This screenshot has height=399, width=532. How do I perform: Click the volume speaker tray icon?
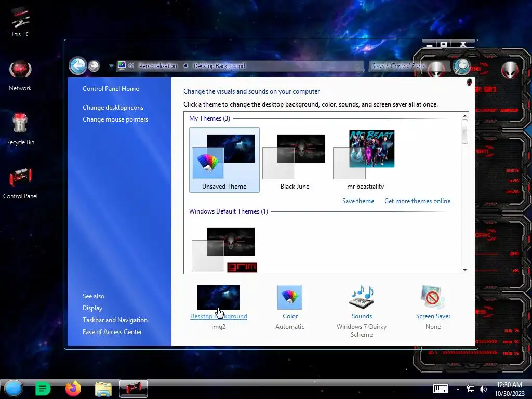(x=483, y=389)
